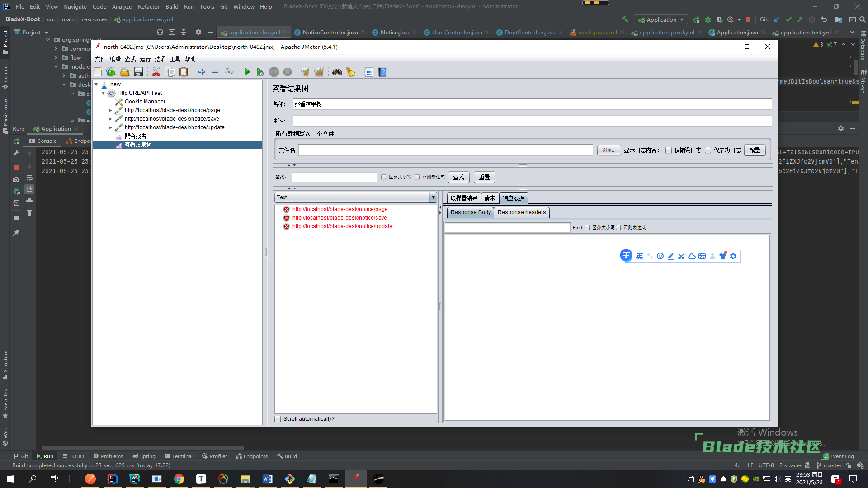868x488 pixels.
Task: Clear current results with single broom icon
Action: point(305,72)
